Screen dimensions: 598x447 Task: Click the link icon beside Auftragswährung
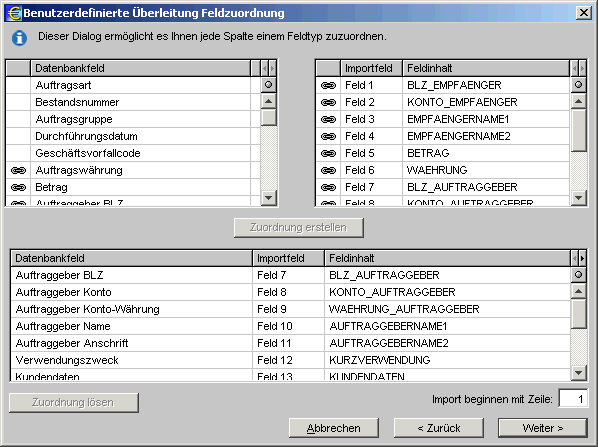tap(18, 170)
